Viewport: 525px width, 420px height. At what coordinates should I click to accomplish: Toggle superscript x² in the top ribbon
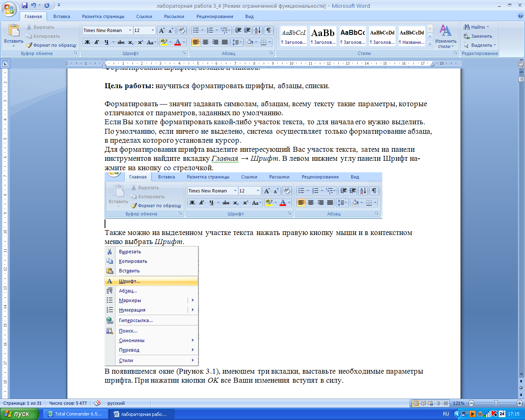click(x=140, y=42)
